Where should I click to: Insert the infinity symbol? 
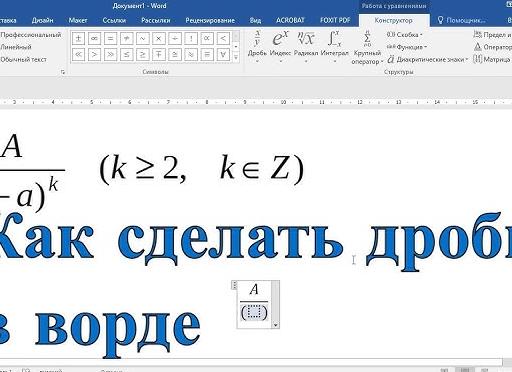(94, 38)
